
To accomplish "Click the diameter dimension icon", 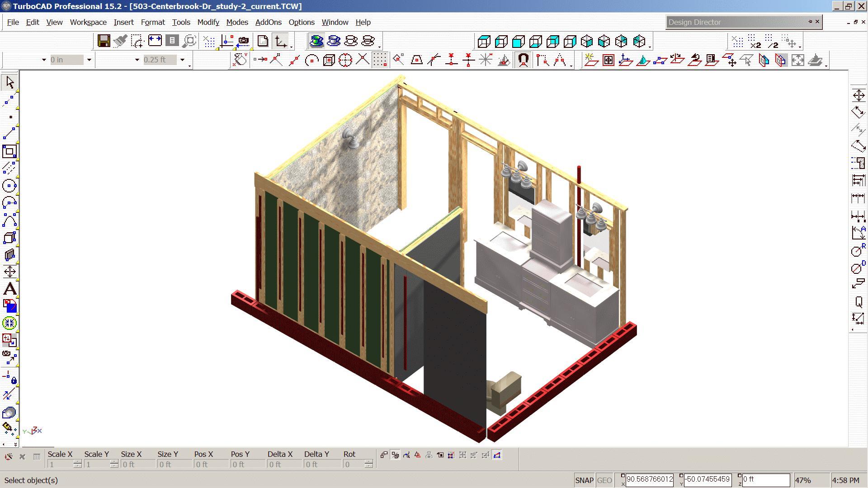I will click(x=858, y=267).
